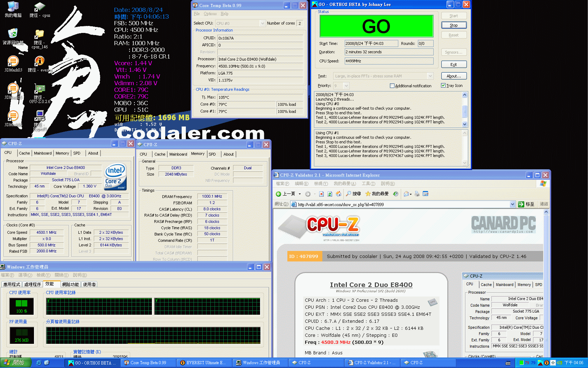Open Task Manager 檔案(F) menu
This screenshot has height=368, width=588.
pos(7,275)
